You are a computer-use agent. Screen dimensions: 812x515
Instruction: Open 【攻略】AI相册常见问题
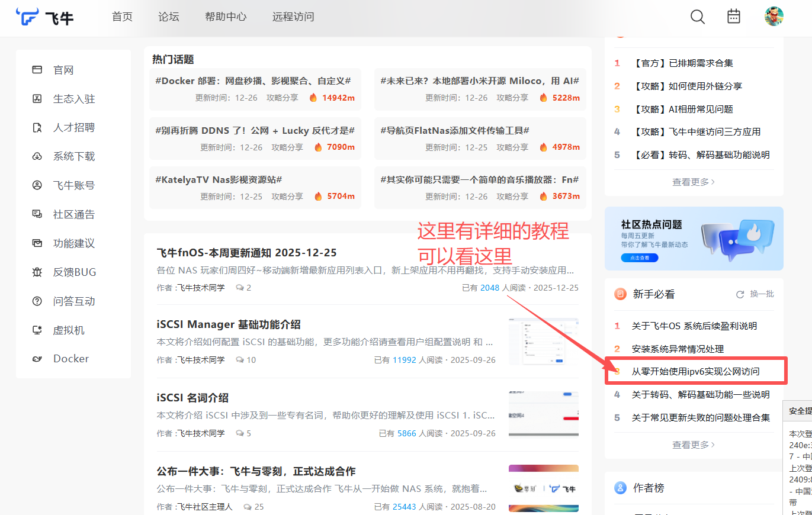pyautogui.click(x=682, y=109)
